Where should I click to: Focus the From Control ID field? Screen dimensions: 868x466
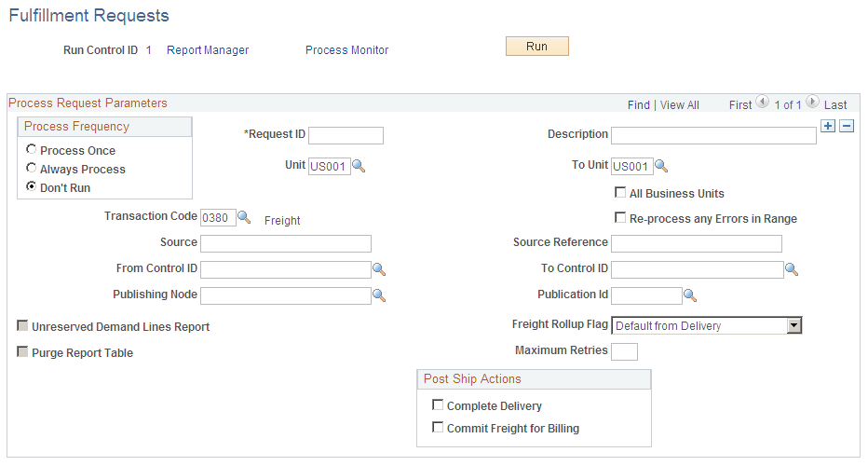tap(286, 270)
